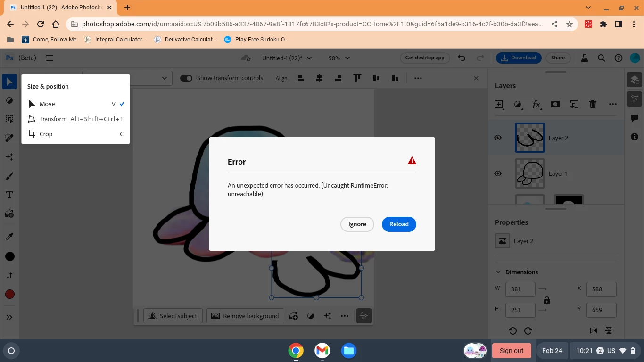Open the beaker experiments icon

(585, 58)
